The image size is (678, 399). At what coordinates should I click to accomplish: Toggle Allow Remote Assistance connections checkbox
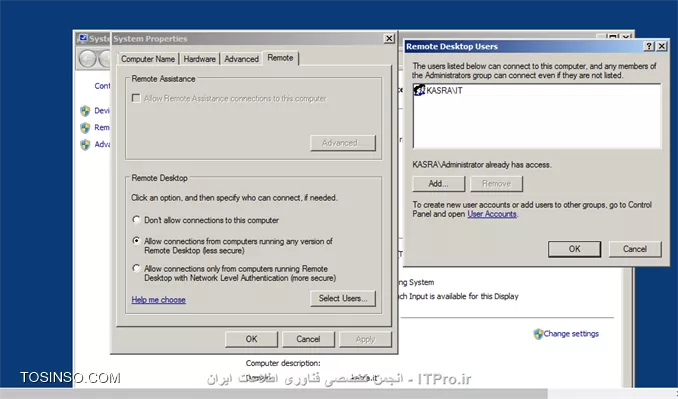pos(136,98)
